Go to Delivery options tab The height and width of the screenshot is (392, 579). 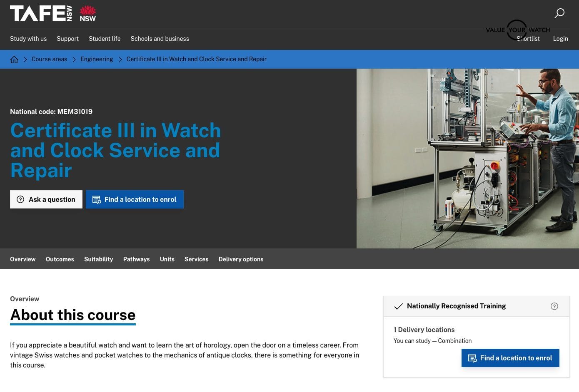241,259
